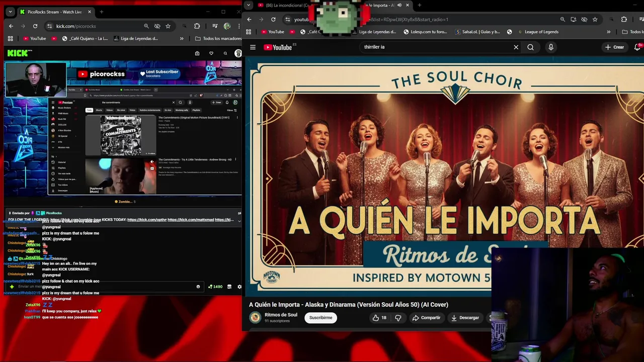Open tab search dropdown in YouTube window
The height and width of the screenshot is (362, 644).
click(249, 6)
